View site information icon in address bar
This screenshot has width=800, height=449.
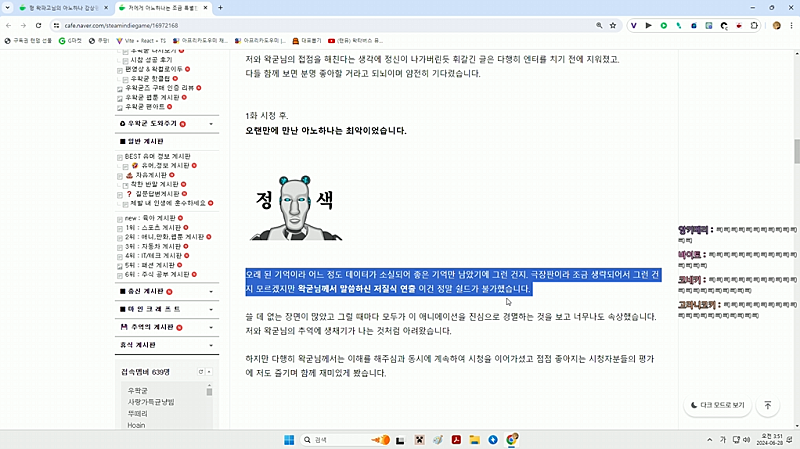pos(56,26)
